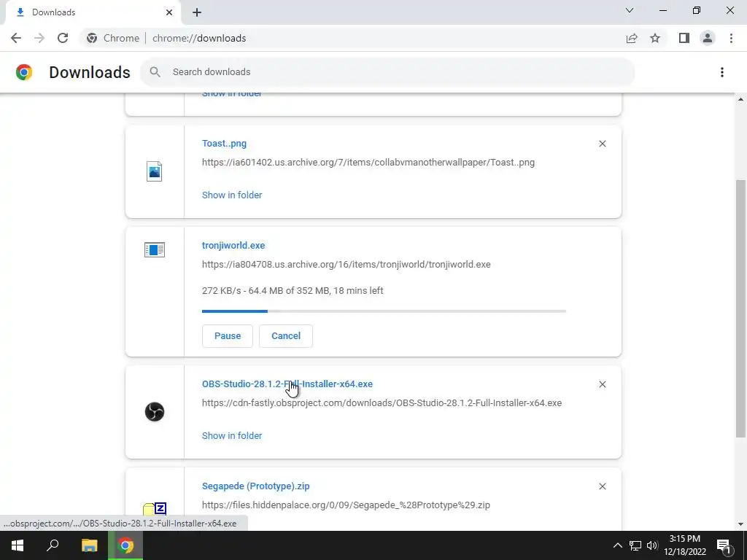Open volume control in system tray
The width and height of the screenshot is (747, 560).
click(652, 545)
